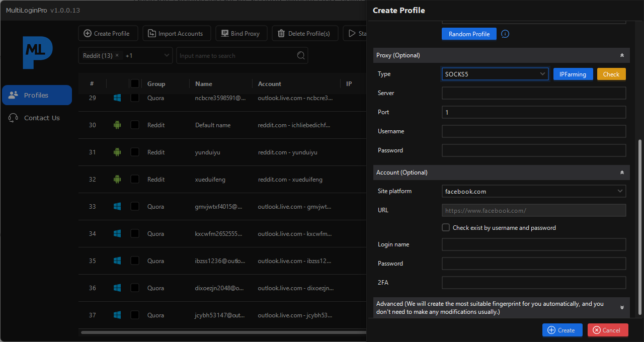Open Bind Proxy from the toolbar

pos(240,34)
